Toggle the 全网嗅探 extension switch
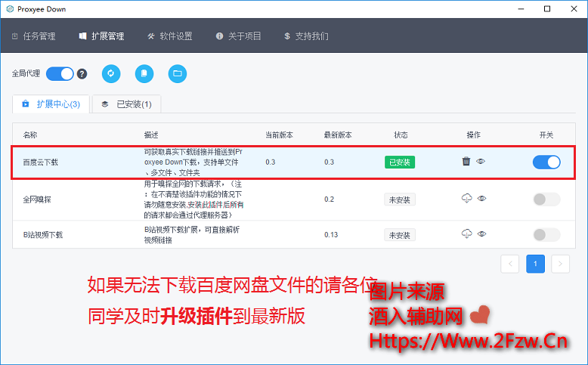The image size is (588, 365). point(546,200)
